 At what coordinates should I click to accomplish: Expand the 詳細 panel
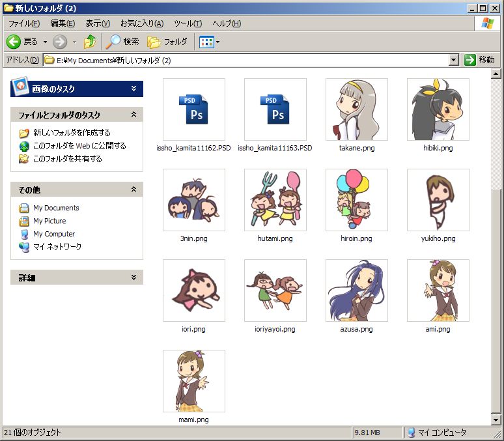pyautogui.click(x=133, y=277)
